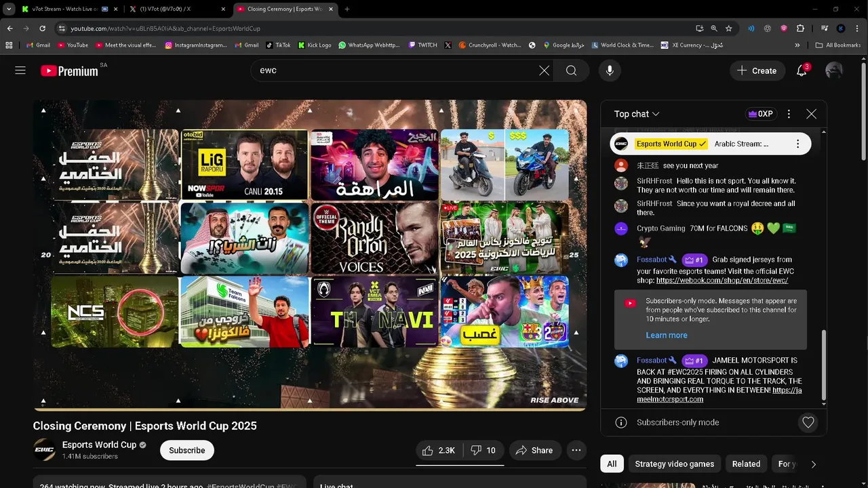Open the notifications bell
The width and height of the screenshot is (868, 488).
(x=802, y=70)
